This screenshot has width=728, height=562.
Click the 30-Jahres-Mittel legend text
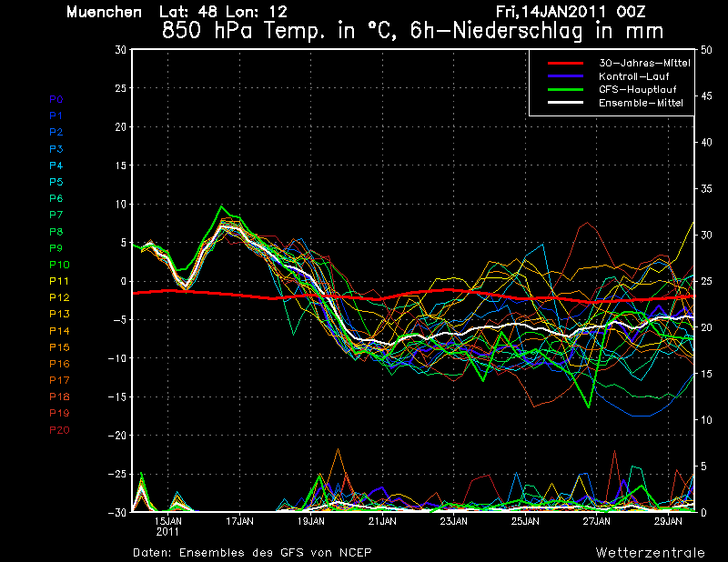click(644, 63)
